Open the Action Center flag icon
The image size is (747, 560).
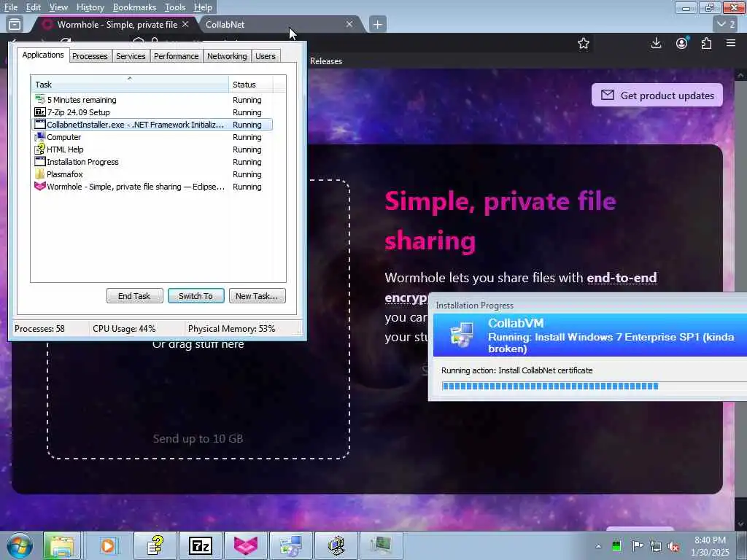click(x=638, y=545)
